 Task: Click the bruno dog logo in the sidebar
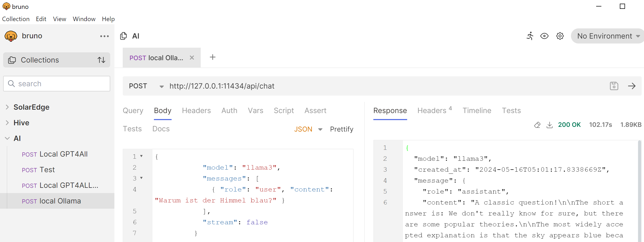(x=11, y=36)
